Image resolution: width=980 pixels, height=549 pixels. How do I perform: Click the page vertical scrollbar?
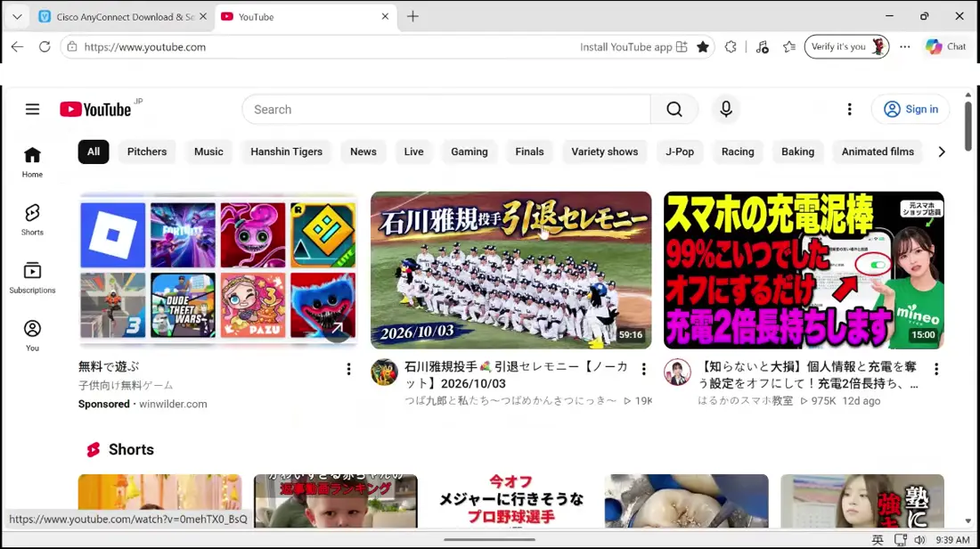(x=968, y=125)
